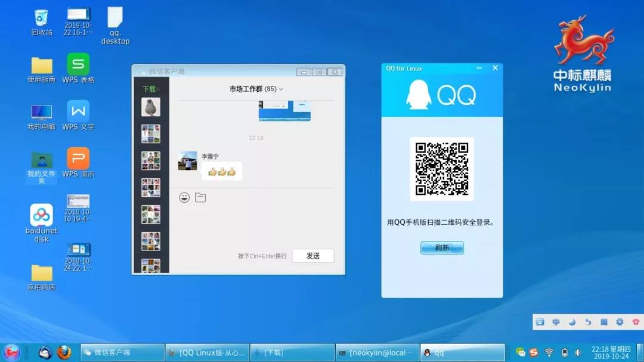Click the 按下Ctrl+Enter换行 hint text
This screenshot has width=644, height=362.
[262, 256]
